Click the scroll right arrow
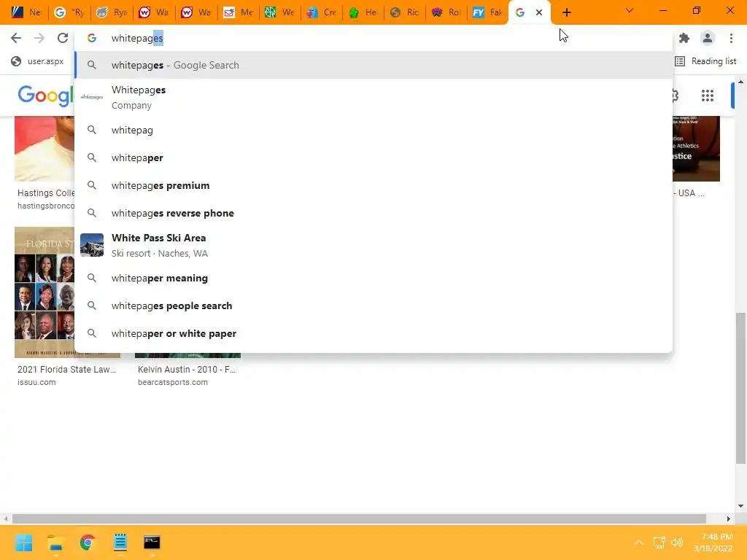The height and width of the screenshot is (560, 747). click(729, 518)
